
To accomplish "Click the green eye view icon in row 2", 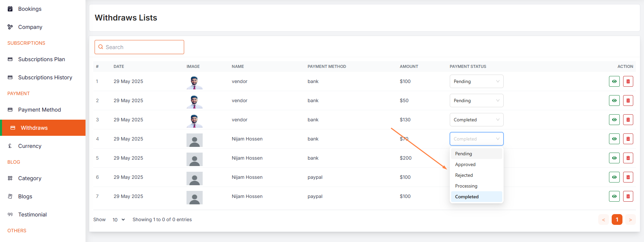I will point(614,100).
